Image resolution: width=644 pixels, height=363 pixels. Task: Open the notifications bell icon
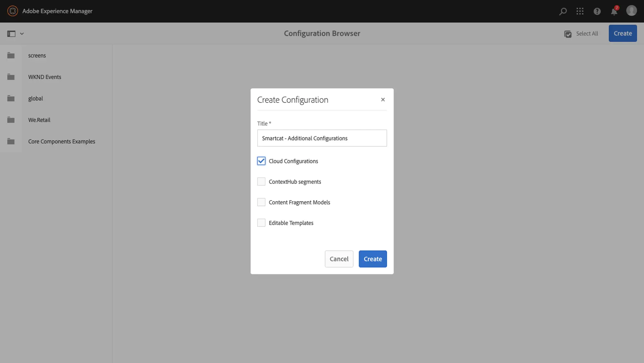[614, 11]
